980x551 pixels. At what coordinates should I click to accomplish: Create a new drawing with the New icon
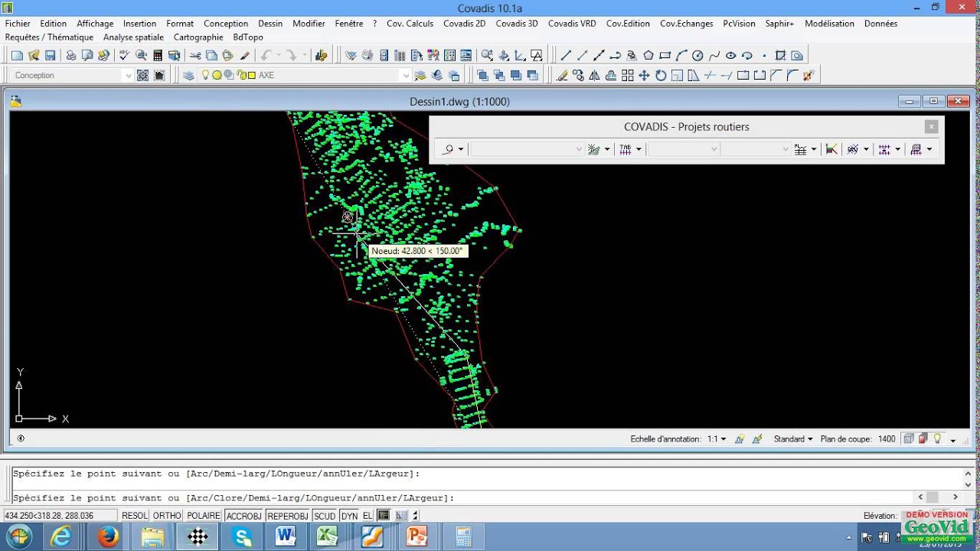(17, 55)
